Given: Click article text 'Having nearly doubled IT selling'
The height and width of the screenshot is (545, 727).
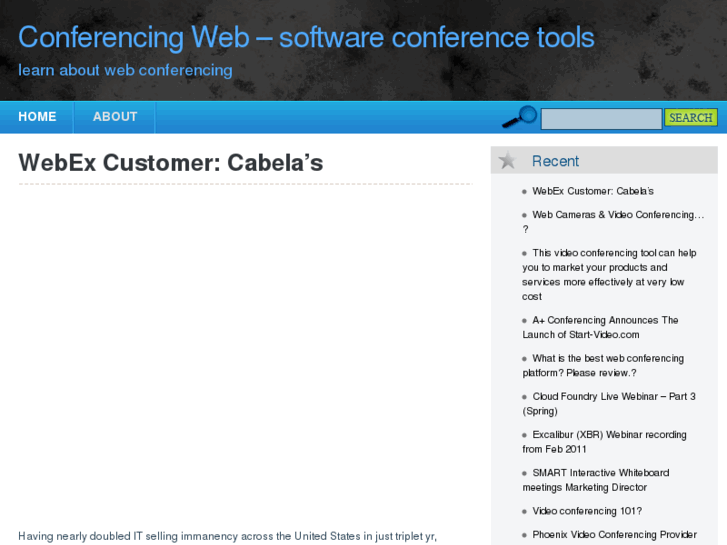Looking at the screenshot, I should [x=98, y=536].
